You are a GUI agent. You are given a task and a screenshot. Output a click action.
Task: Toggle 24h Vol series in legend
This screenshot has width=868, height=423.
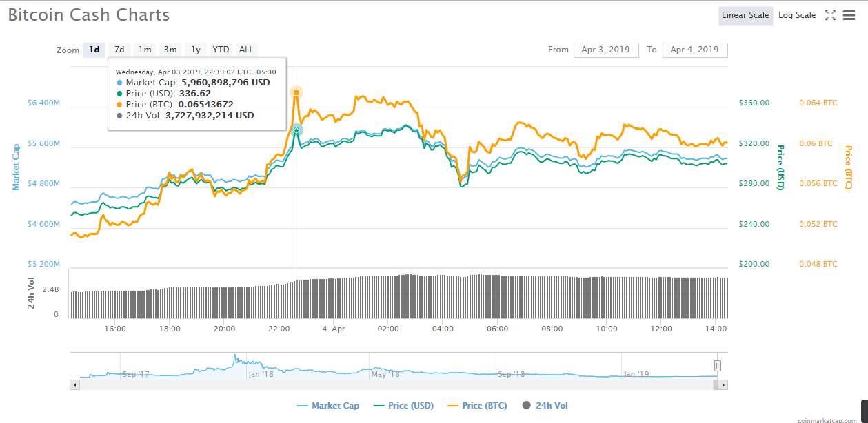coord(545,406)
